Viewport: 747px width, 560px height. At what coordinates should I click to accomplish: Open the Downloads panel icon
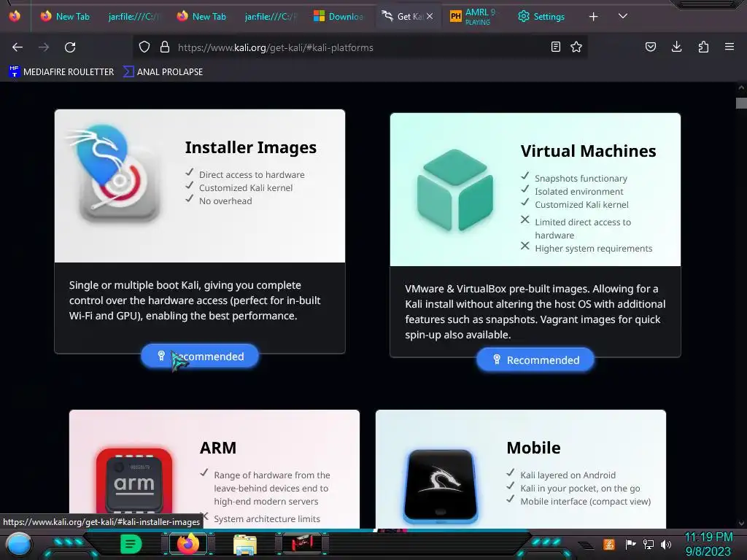[x=676, y=47]
